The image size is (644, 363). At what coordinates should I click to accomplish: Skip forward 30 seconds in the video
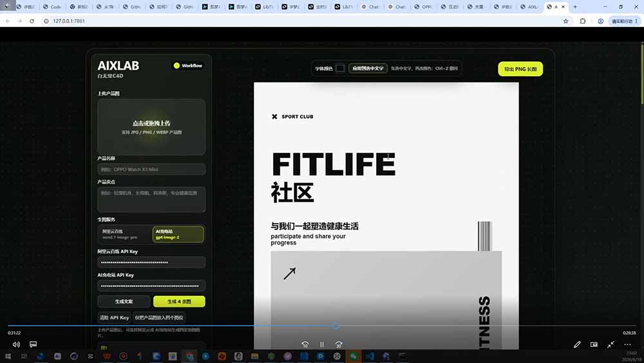339,344
